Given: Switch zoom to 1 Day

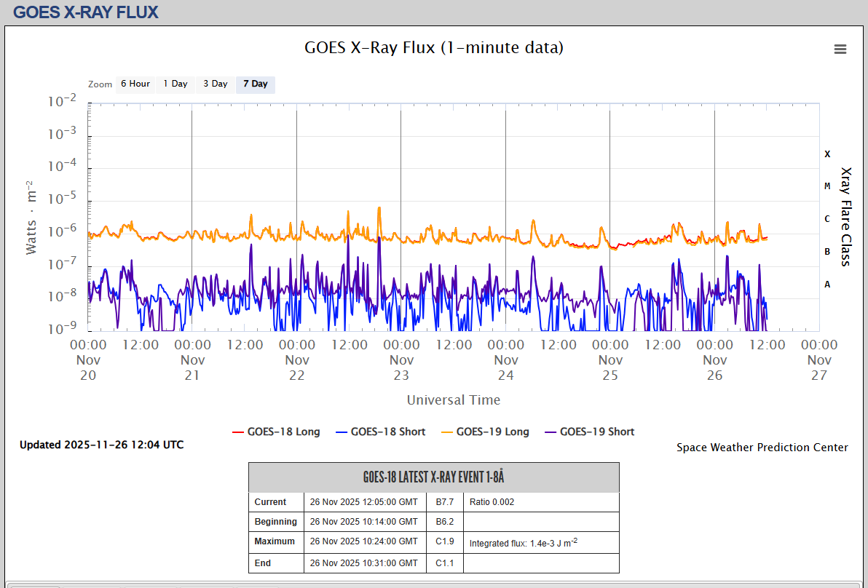Looking at the screenshot, I should click(175, 84).
